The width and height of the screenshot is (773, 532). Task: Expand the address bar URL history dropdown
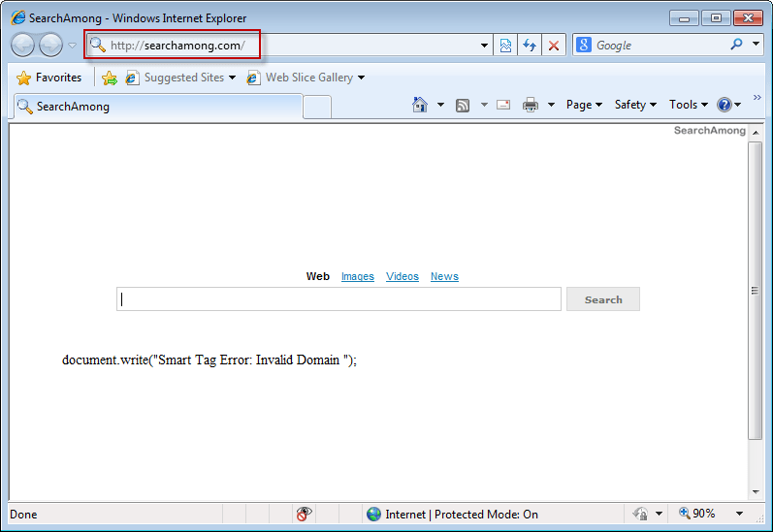coord(485,46)
